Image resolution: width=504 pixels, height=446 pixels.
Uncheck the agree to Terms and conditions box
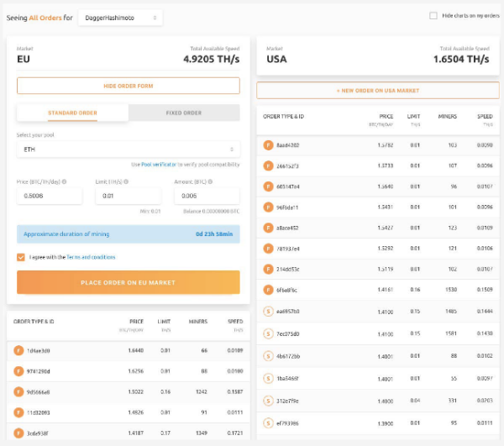[21, 257]
